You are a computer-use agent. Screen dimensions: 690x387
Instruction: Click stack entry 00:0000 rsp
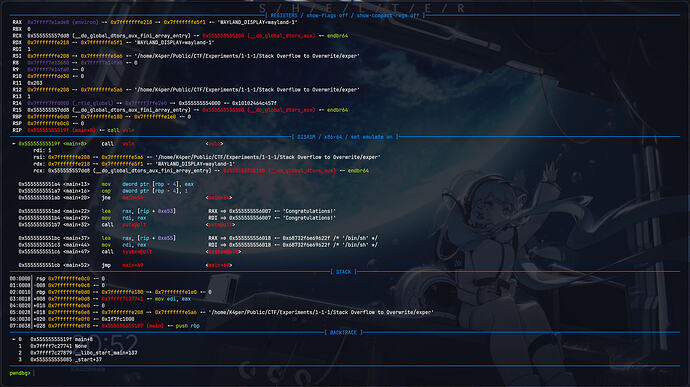point(57,279)
